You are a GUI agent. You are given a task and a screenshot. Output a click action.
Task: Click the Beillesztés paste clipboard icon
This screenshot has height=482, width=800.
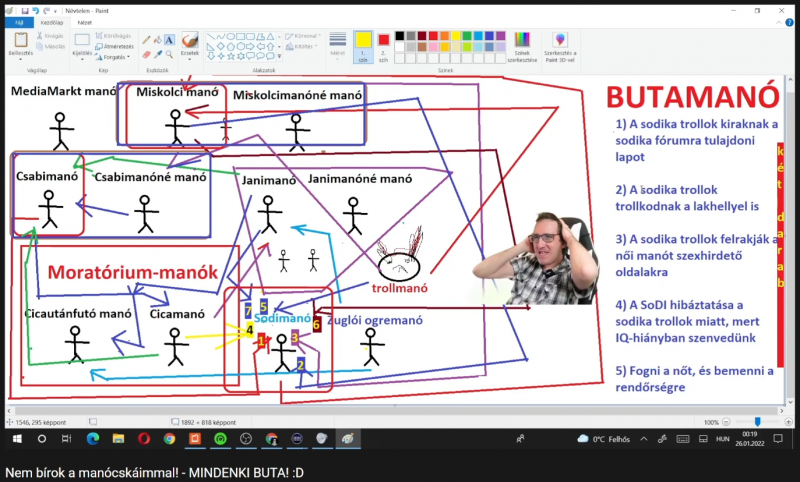tap(21, 40)
